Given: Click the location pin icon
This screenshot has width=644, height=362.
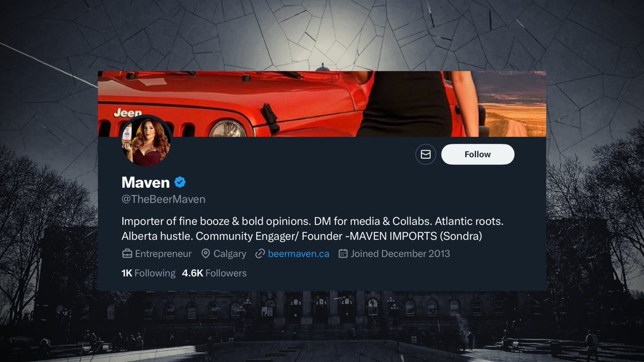Looking at the screenshot, I should click(x=206, y=254).
